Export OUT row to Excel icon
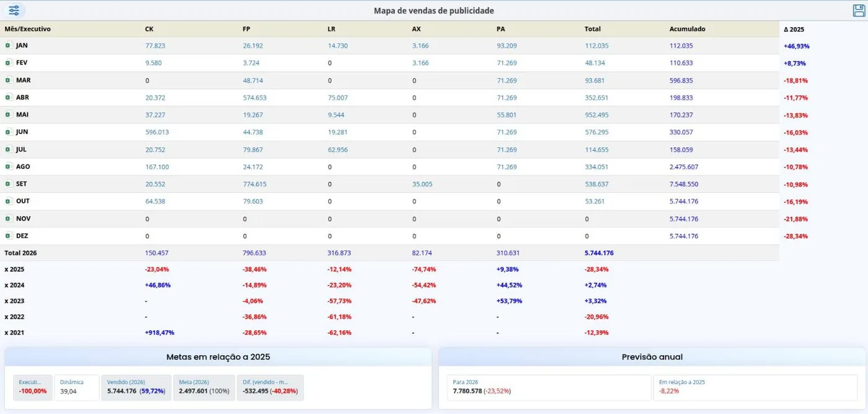 coord(8,201)
